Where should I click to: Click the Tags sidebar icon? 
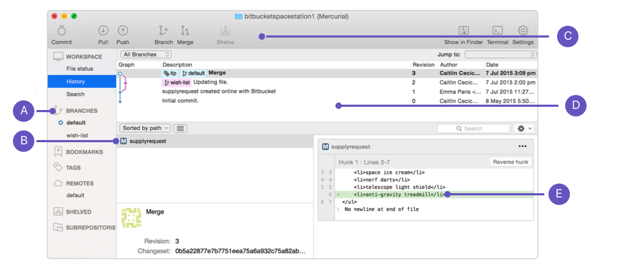[x=58, y=167]
